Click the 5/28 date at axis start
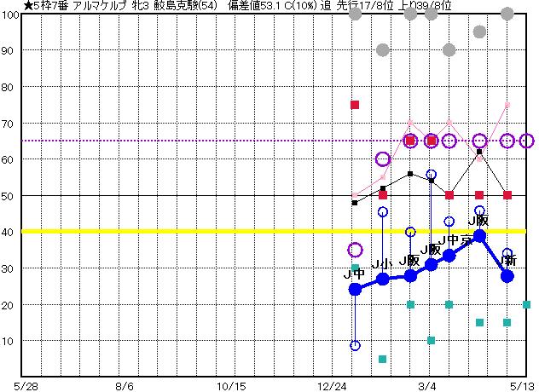The height and width of the screenshot is (392, 539). 26,384
